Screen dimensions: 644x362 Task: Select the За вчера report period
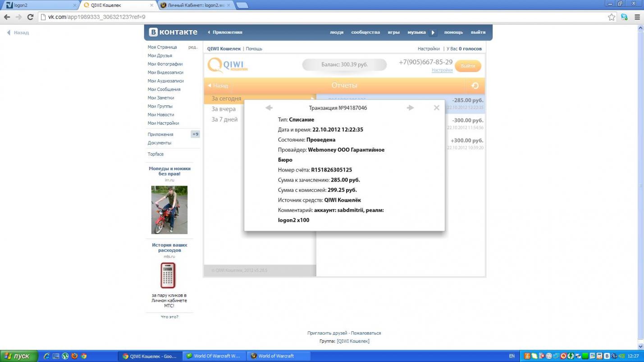224,109
